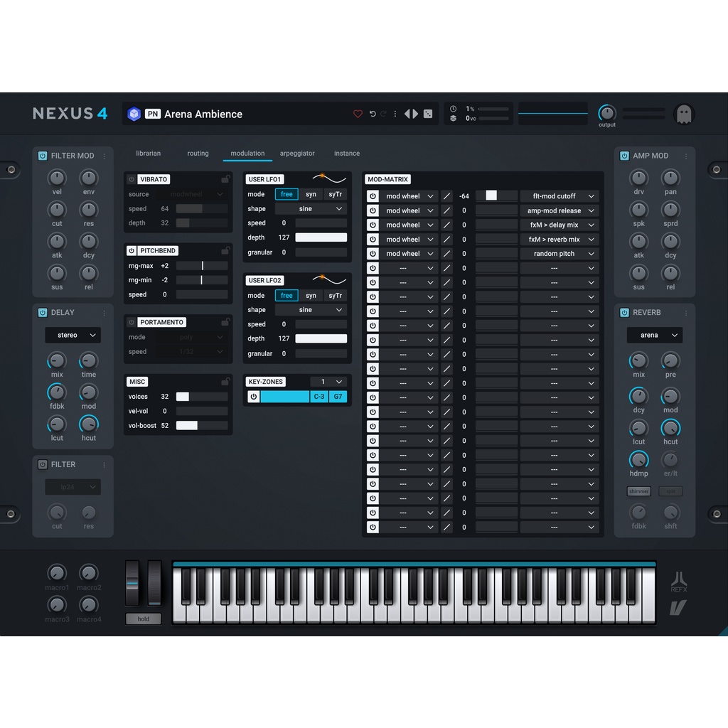Set User LFO2 mode to free
The image size is (728, 728).
[287, 296]
